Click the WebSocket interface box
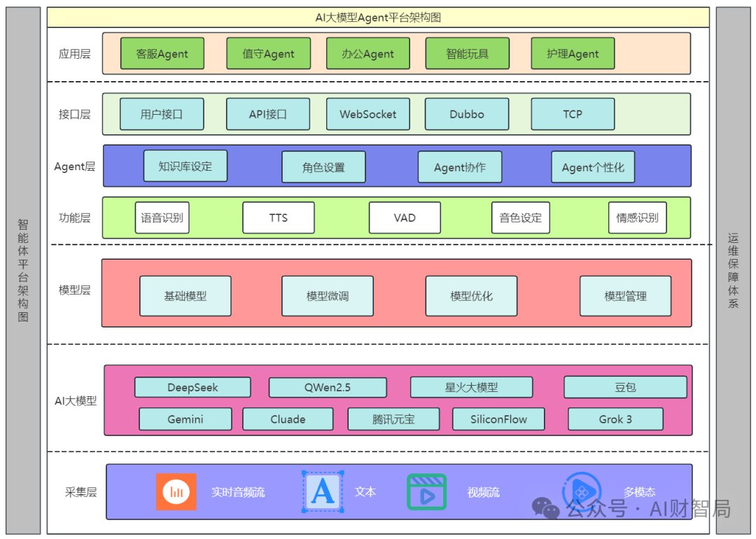 pos(368,114)
